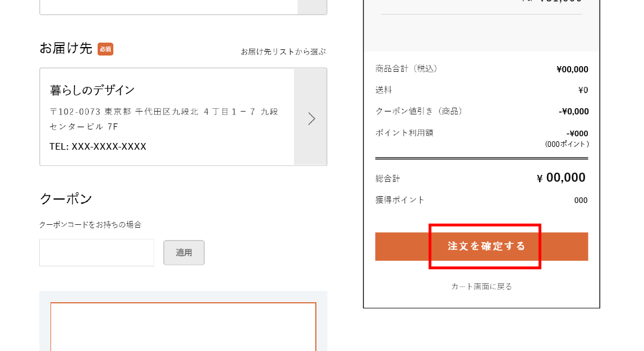Click the カート画面に戻る link

click(481, 287)
